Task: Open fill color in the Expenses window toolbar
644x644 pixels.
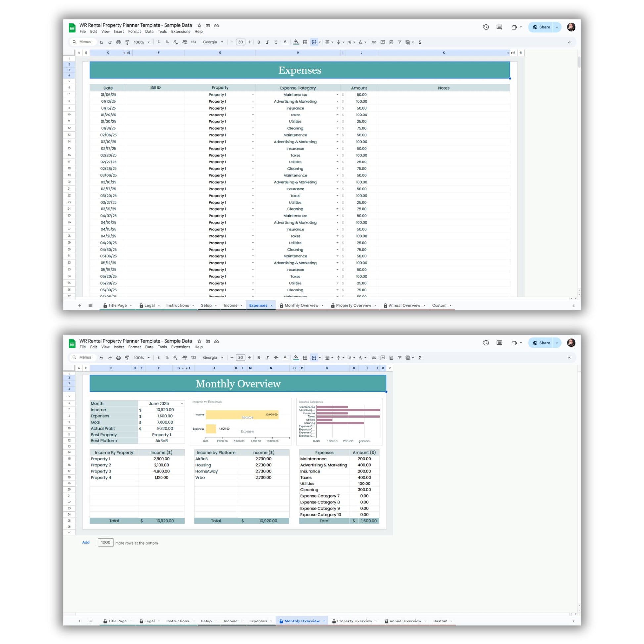Action: [x=296, y=42]
